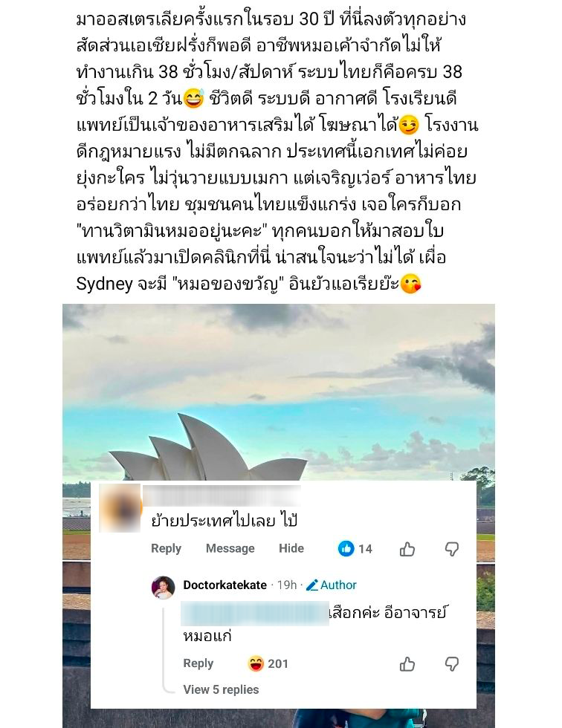Thumbs-up Doctorkatekate's reply
Image resolution: width=562 pixels, height=728 pixels.
407,664
